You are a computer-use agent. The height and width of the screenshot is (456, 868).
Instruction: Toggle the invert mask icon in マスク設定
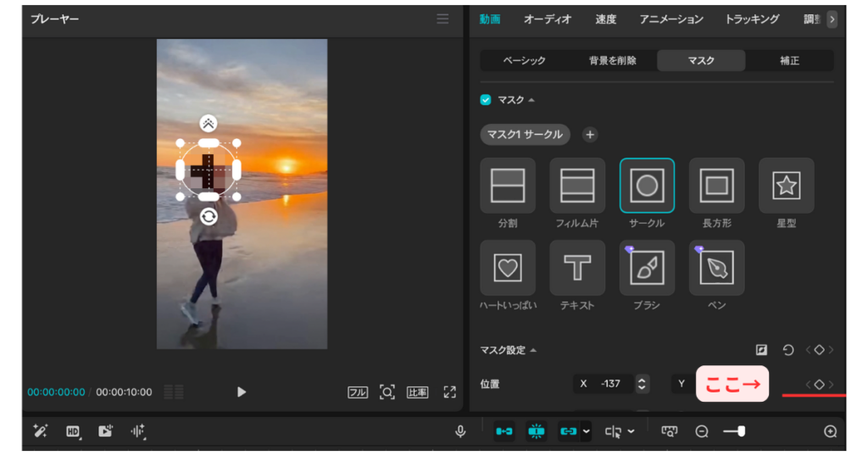[x=762, y=350]
